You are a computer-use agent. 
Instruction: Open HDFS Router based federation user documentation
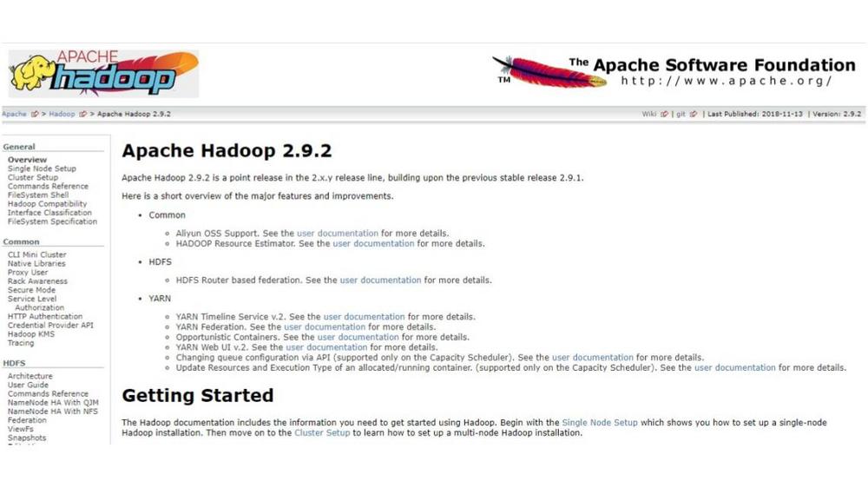[x=380, y=280]
